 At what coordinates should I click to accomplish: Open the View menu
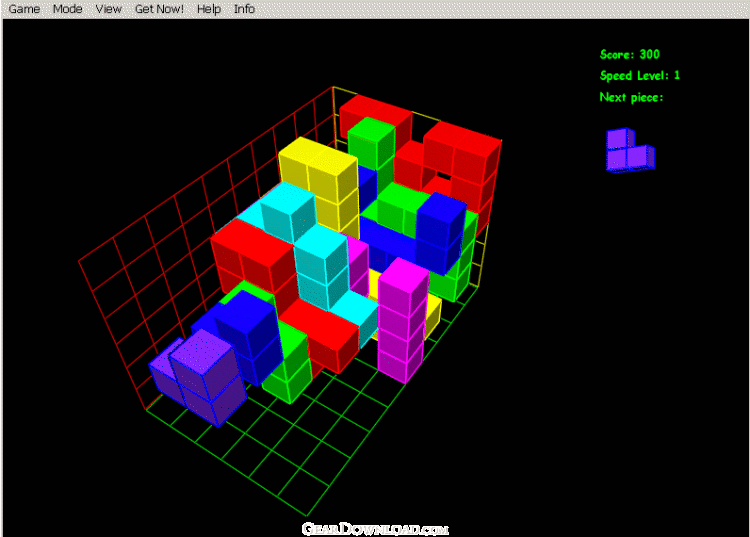click(109, 9)
